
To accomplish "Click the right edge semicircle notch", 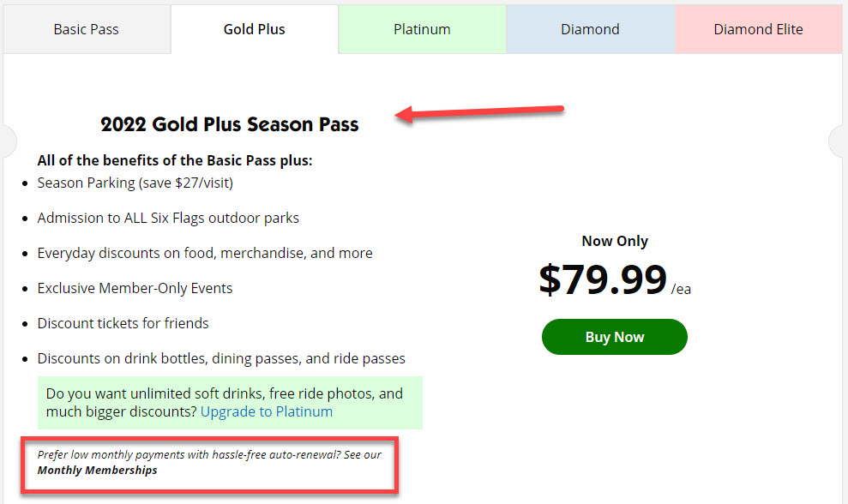I will click(839, 141).
